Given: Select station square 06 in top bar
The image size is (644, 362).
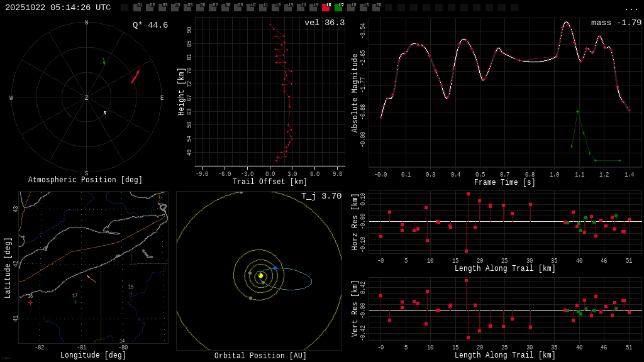Looking at the screenshot, I should point(200,7).
